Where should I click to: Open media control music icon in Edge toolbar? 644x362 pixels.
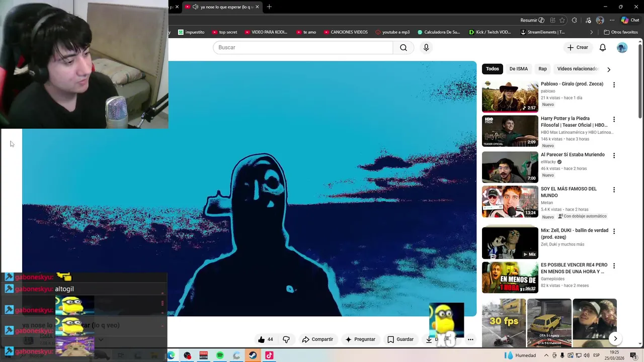[x=588, y=20]
